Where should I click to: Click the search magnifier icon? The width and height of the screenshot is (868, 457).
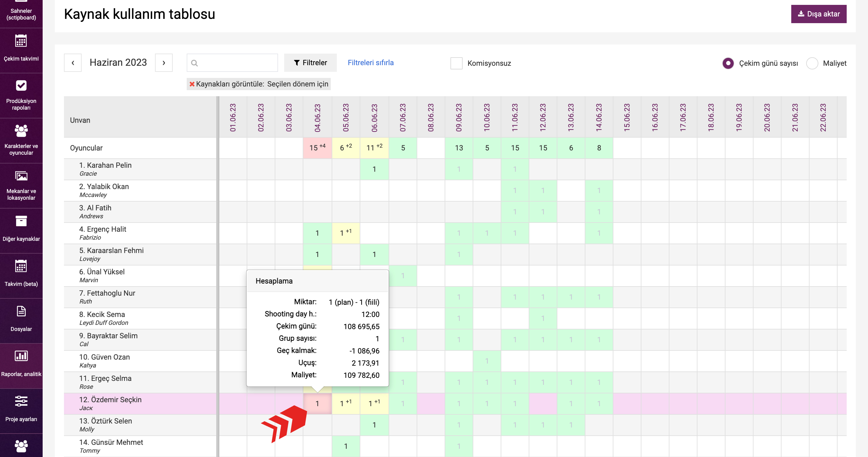[x=194, y=63]
